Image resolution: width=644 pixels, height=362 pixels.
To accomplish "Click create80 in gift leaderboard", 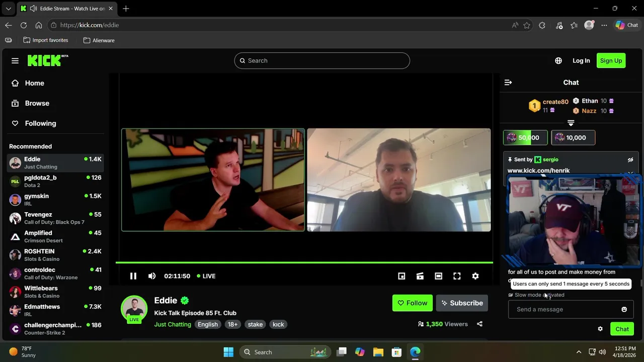I will (x=555, y=102).
